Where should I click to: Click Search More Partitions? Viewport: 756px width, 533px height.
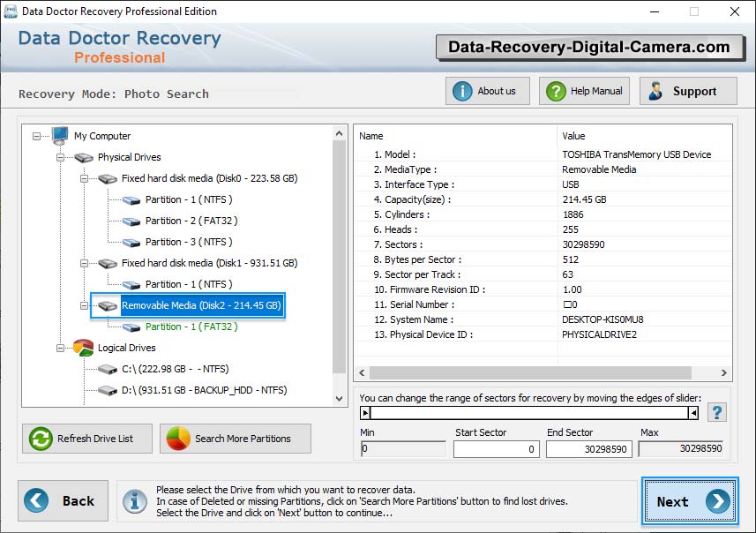236,439
